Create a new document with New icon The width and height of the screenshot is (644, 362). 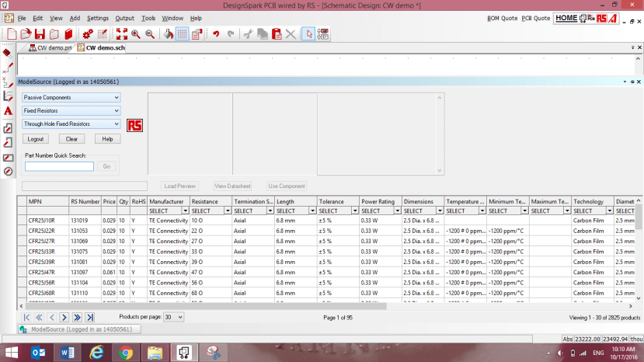click(12, 34)
